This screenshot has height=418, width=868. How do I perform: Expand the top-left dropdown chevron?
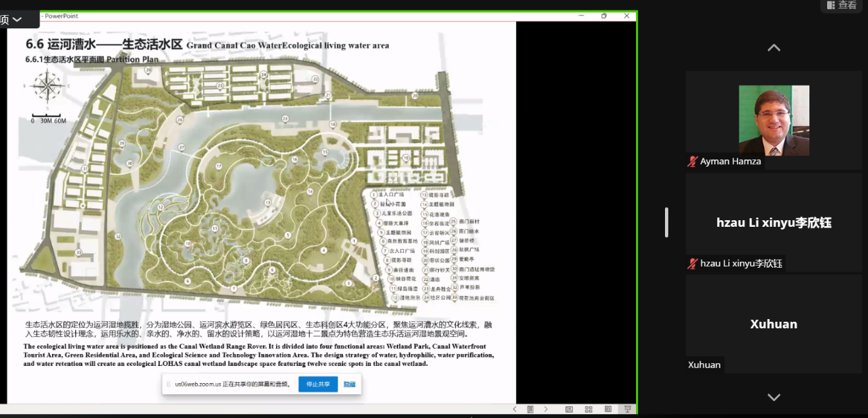18,19
